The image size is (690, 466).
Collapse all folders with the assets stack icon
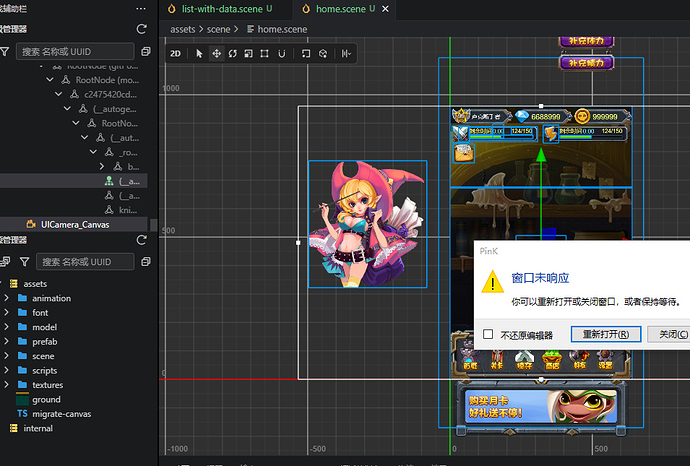click(x=146, y=262)
